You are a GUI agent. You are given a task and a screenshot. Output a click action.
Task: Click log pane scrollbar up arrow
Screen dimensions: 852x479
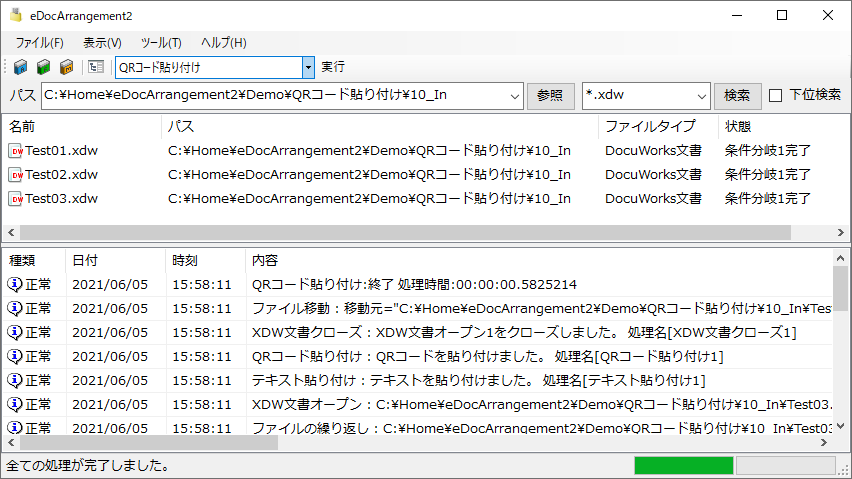(x=841, y=259)
